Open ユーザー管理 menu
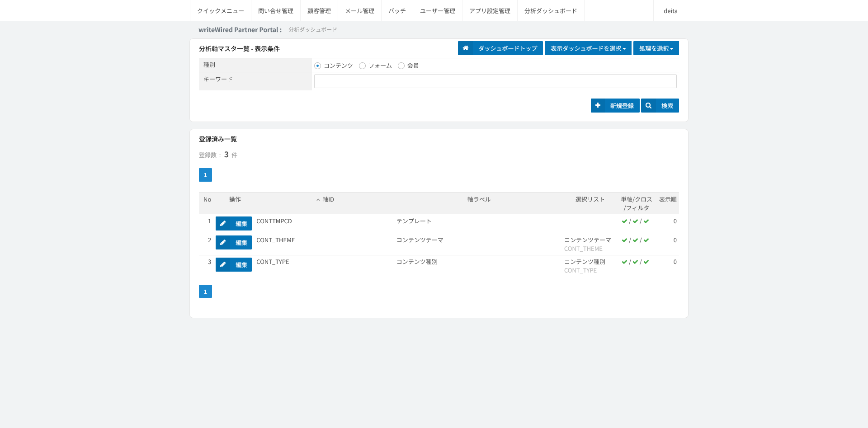 click(438, 11)
